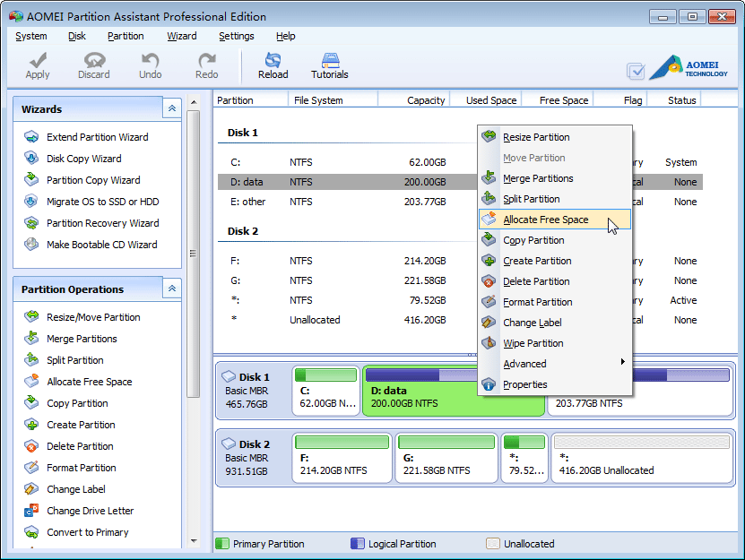The height and width of the screenshot is (560, 745).
Task: Collapse the Wizards panel
Action: click(x=172, y=108)
